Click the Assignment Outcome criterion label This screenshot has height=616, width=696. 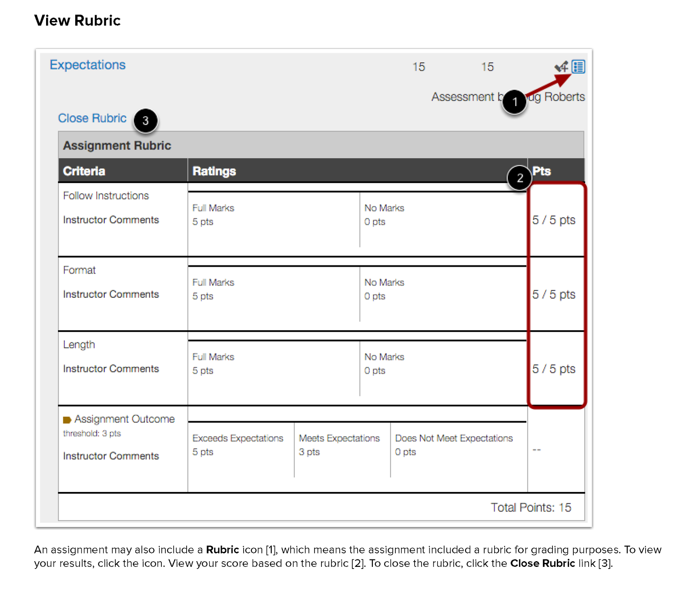(124, 419)
